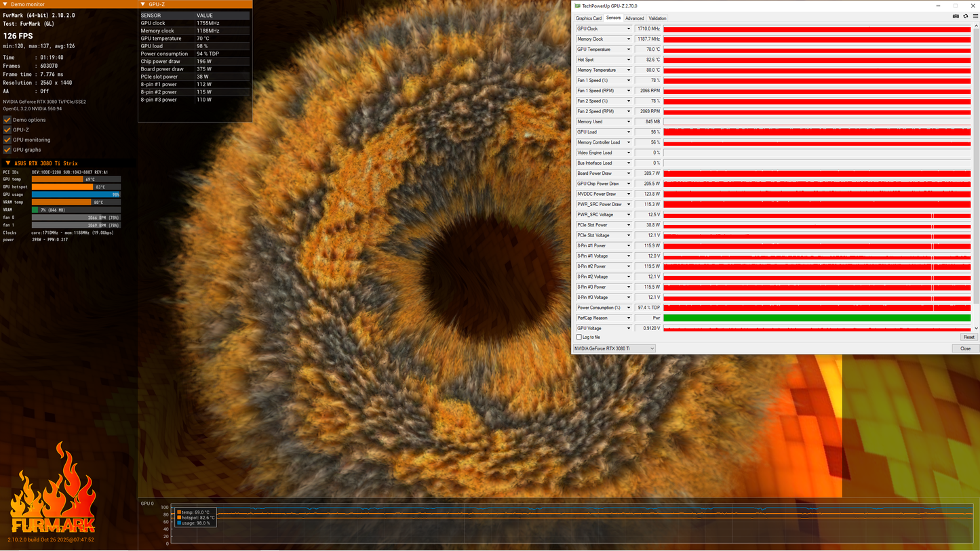Open the Fan 1 Speed (%) dropdown
This screenshot has height=551, width=980.
pos(629,81)
